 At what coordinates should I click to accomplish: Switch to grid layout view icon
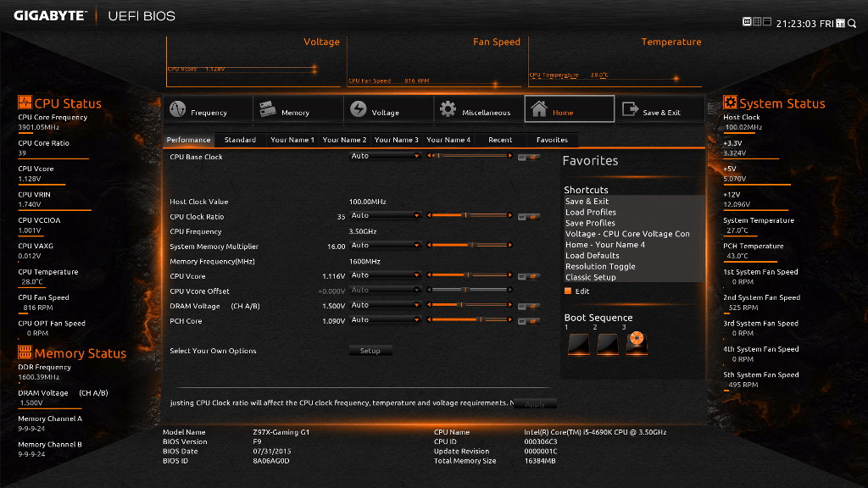point(757,21)
